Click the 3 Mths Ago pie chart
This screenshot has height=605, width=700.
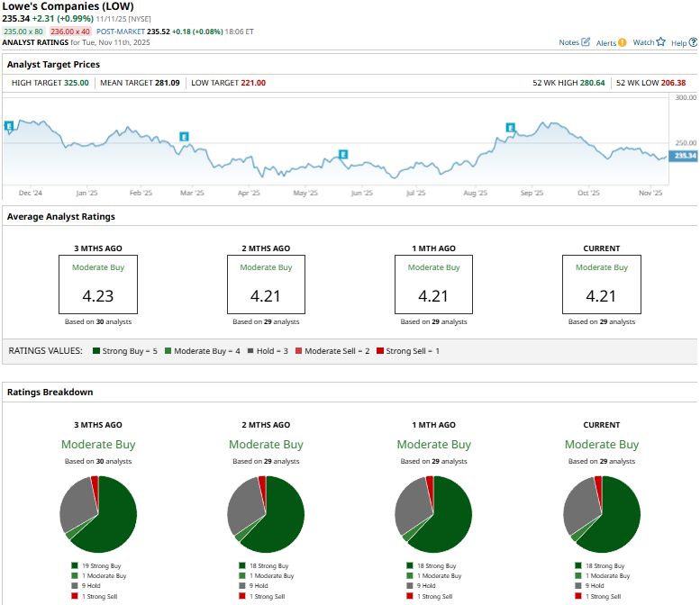[x=98, y=514]
